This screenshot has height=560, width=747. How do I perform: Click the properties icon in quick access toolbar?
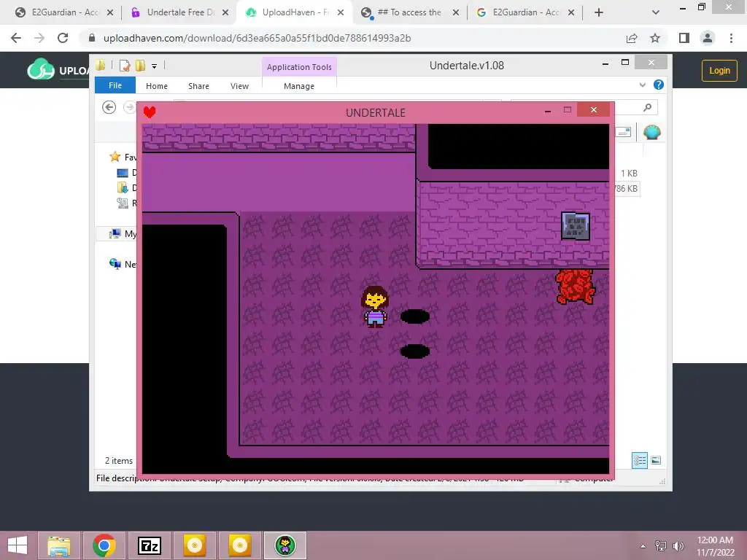[x=124, y=66]
